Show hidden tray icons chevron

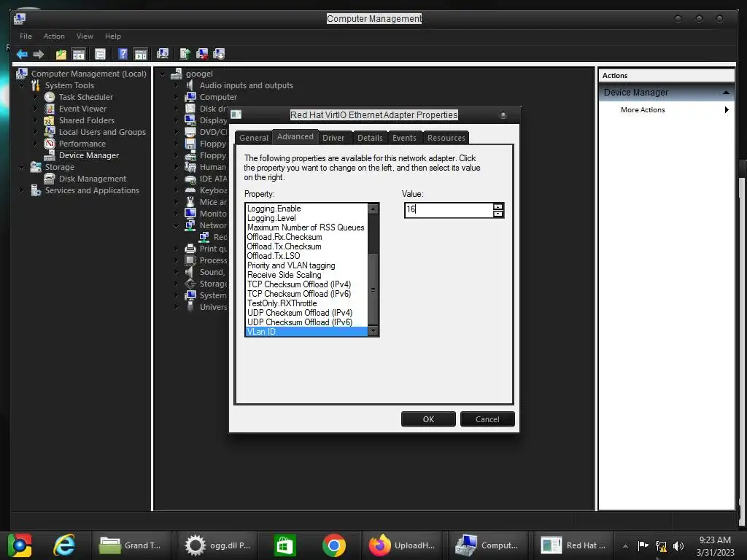(625, 546)
